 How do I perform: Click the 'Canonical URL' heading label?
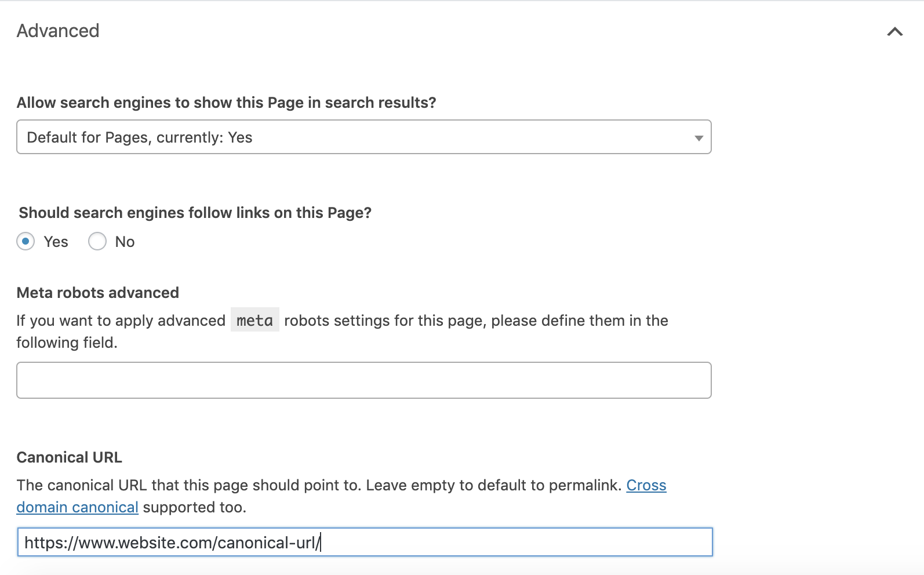pyautogui.click(x=69, y=457)
